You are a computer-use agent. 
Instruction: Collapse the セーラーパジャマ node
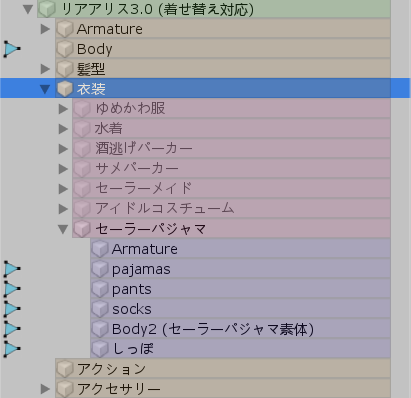pyautogui.click(x=63, y=229)
